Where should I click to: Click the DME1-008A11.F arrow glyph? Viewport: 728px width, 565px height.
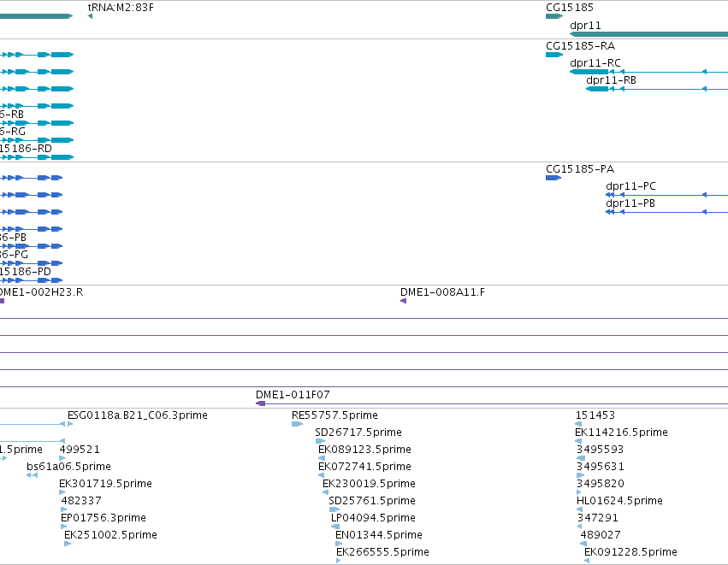(x=403, y=301)
